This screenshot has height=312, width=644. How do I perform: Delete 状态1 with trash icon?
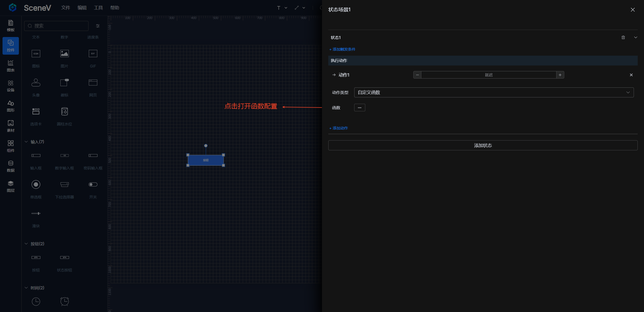(623, 38)
